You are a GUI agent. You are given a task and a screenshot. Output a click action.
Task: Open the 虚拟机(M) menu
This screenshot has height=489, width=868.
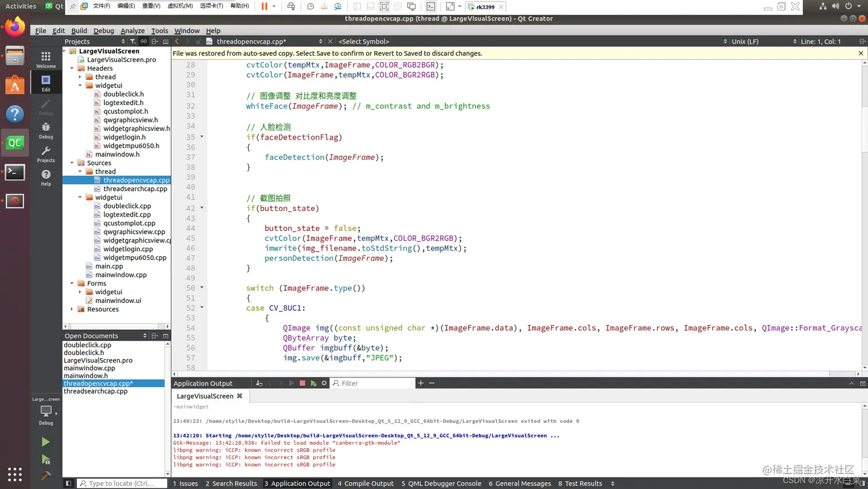click(x=180, y=6)
